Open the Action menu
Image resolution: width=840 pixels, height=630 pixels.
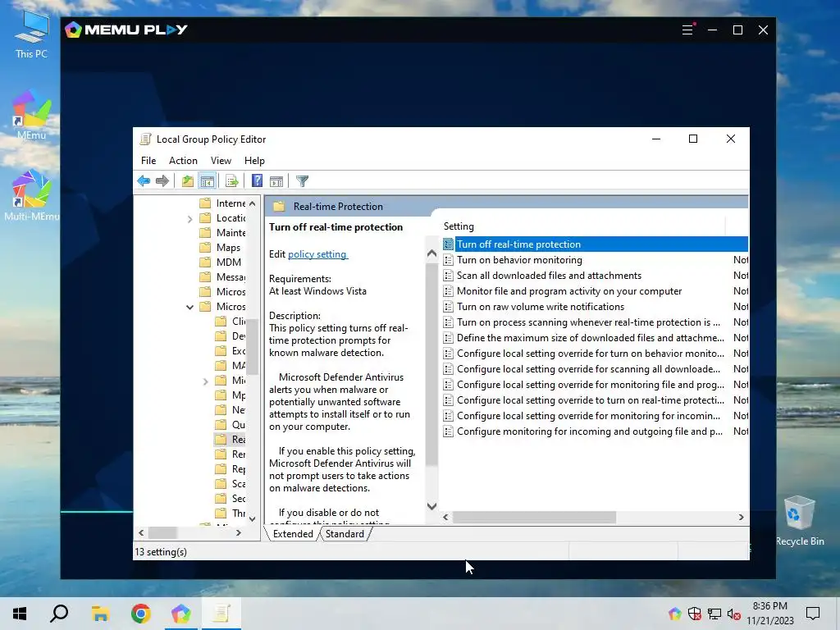point(183,161)
